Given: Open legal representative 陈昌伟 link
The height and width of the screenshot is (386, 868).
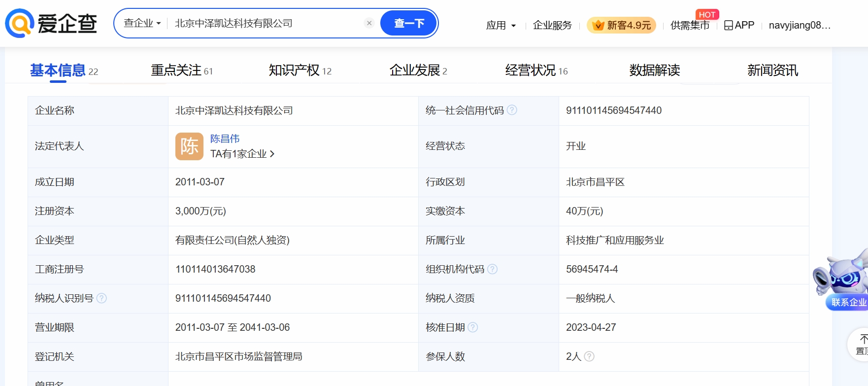Looking at the screenshot, I should pyautogui.click(x=225, y=139).
